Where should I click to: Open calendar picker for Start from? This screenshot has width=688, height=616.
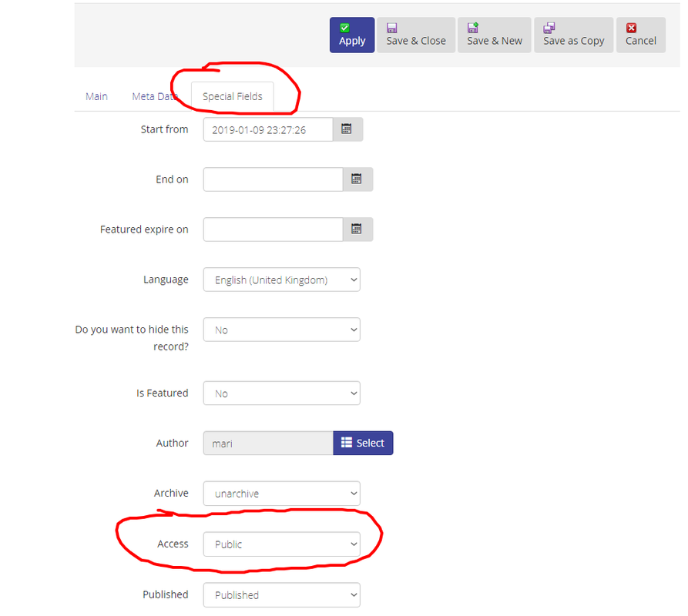347,129
